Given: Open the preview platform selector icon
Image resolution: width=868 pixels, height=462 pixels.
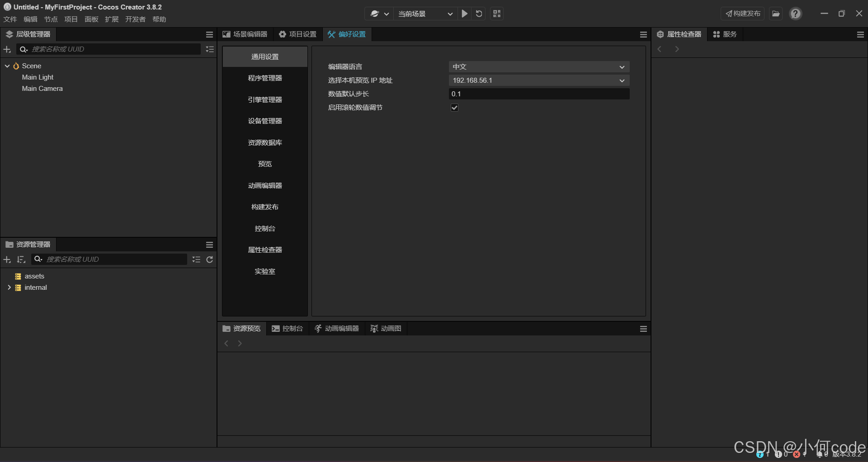Looking at the screenshot, I should pyautogui.click(x=379, y=14).
